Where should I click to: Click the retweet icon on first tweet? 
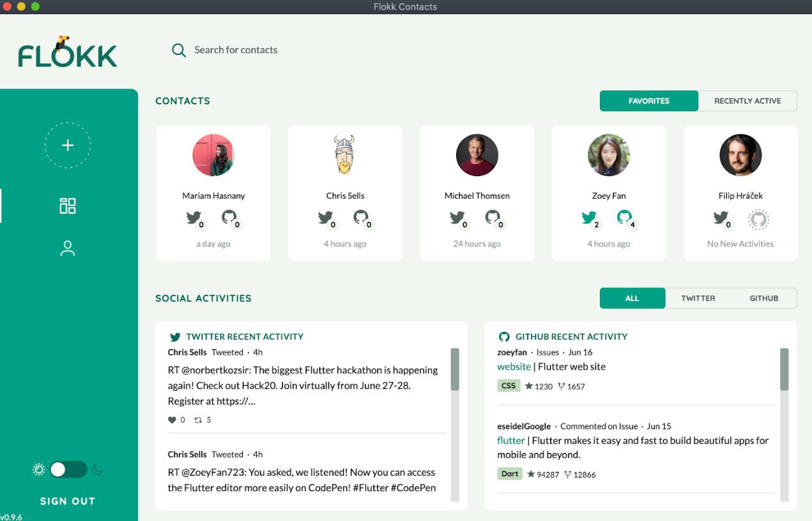click(198, 420)
